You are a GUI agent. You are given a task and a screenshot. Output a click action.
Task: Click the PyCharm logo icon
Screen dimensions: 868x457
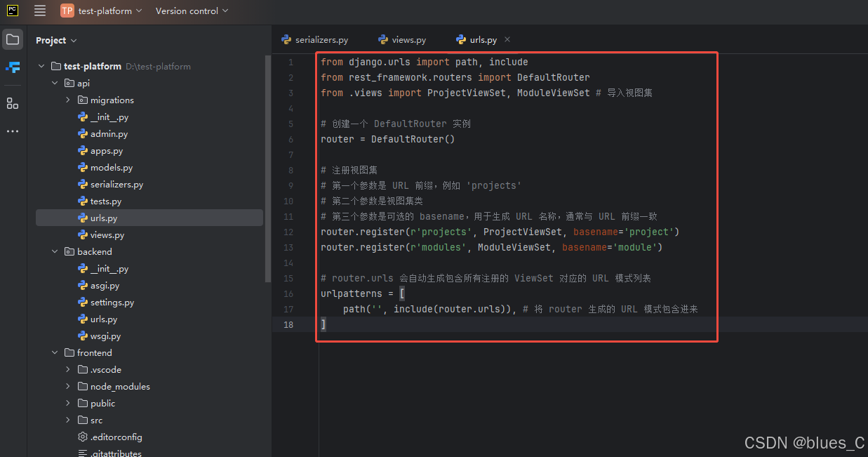tap(13, 11)
